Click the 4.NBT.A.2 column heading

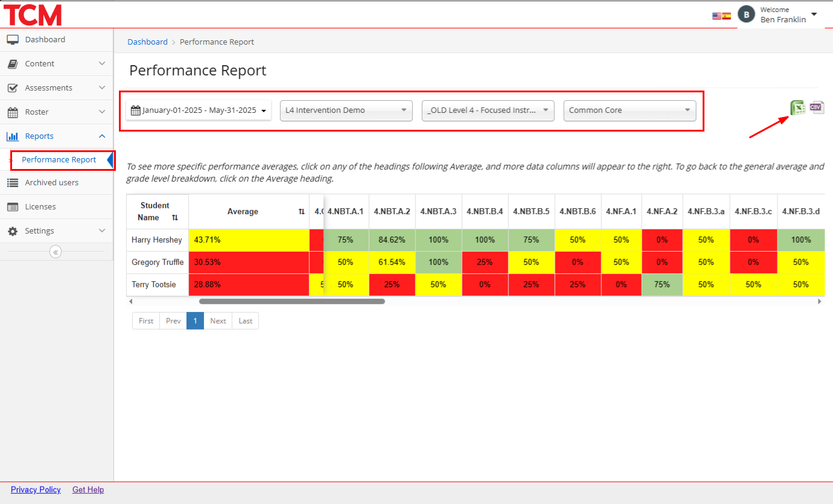tap(392, 212)
